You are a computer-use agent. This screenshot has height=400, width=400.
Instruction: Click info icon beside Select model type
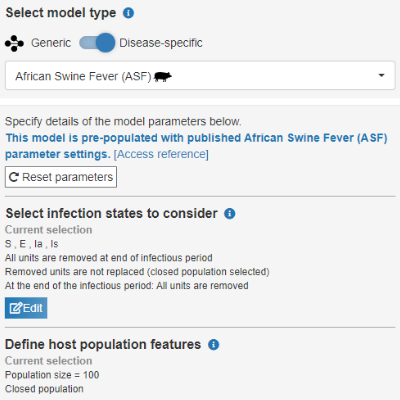click(x=128, y=13)
